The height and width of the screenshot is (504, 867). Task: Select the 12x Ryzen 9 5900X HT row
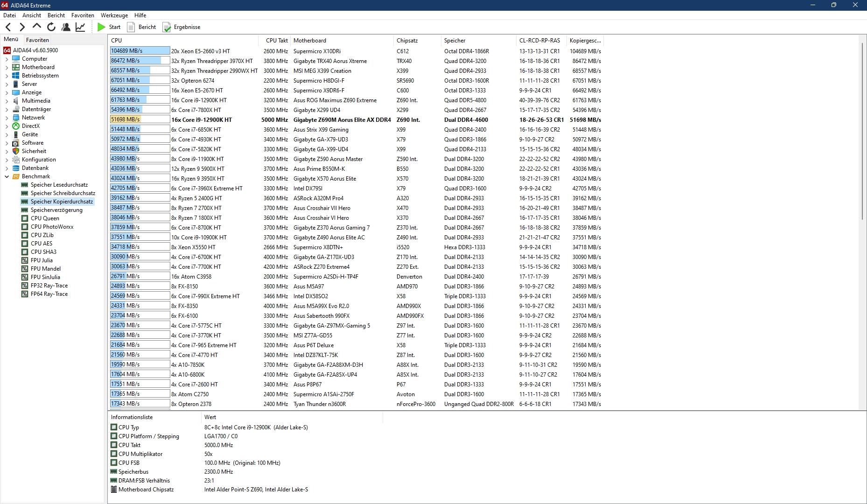coord(356,168)
